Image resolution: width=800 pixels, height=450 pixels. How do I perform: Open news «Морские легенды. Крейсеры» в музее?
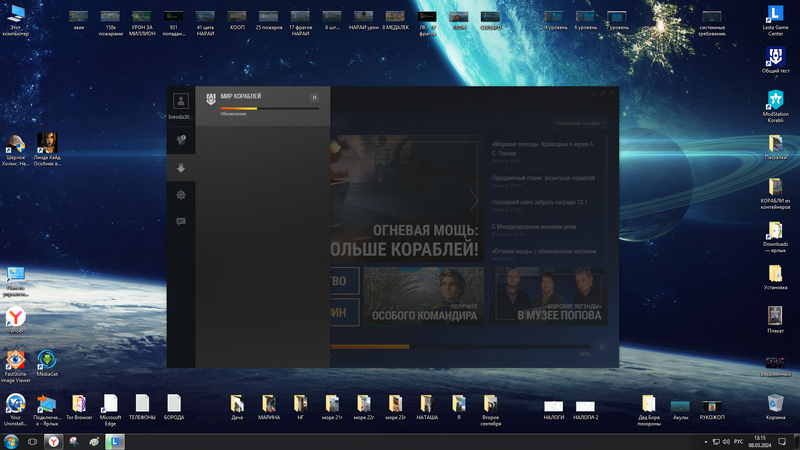click(x=543, y=148)
